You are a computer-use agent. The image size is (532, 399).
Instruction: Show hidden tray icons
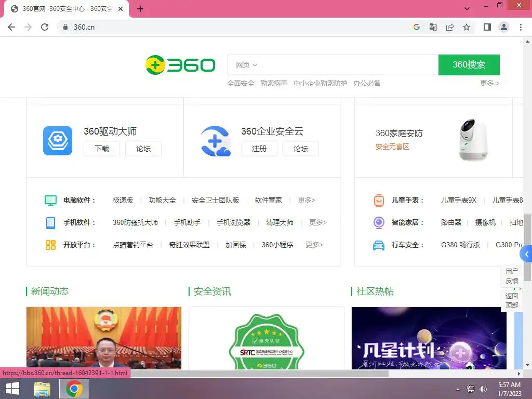458,389
